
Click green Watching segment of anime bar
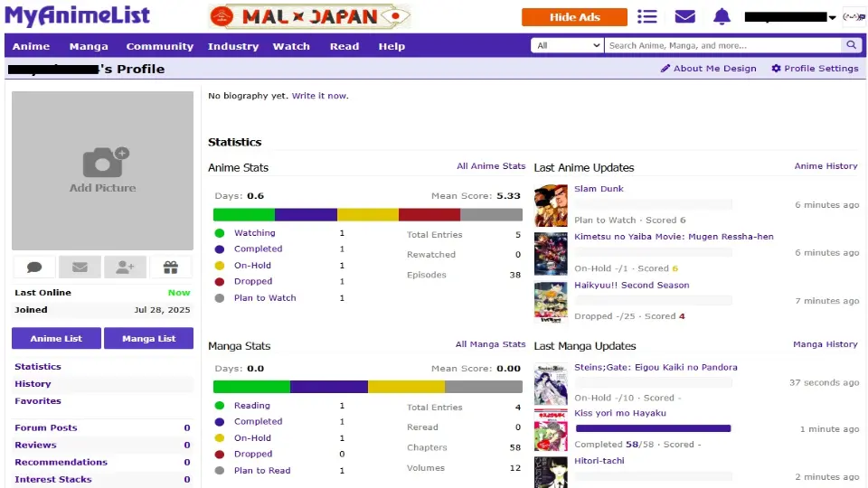244,215
